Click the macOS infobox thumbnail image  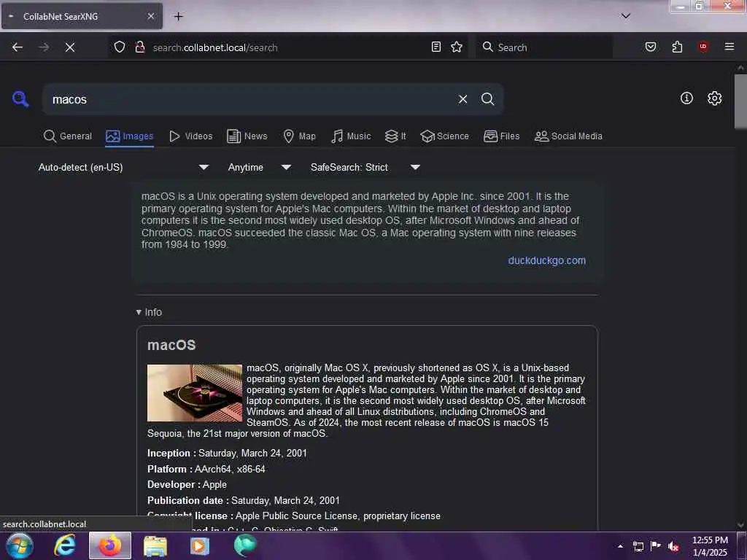click(x=195, y=393)
